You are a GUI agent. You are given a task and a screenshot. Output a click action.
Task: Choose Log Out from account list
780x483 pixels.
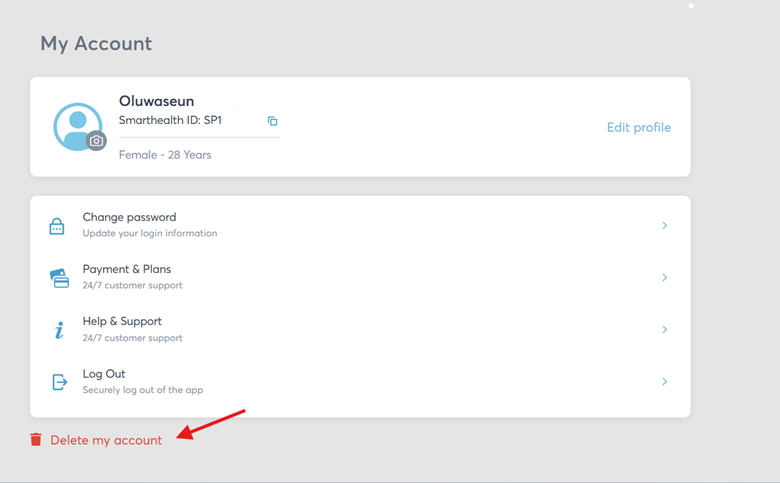pyautogui.click(x=104, y=374)
